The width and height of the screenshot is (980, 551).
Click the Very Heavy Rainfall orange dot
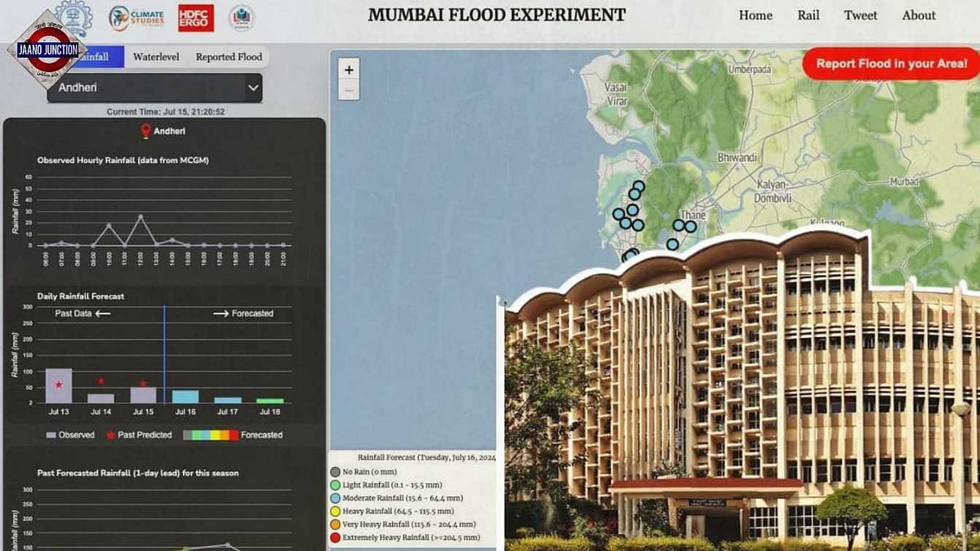pos(336,524)
